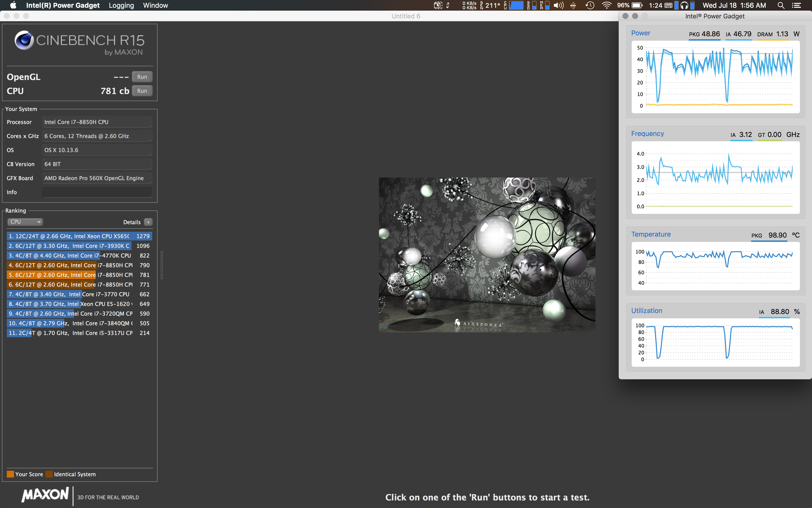This screenshot has height=508, width=812.
Task: Click the date and time Wed Jul 18
Action: pos(734,5)
